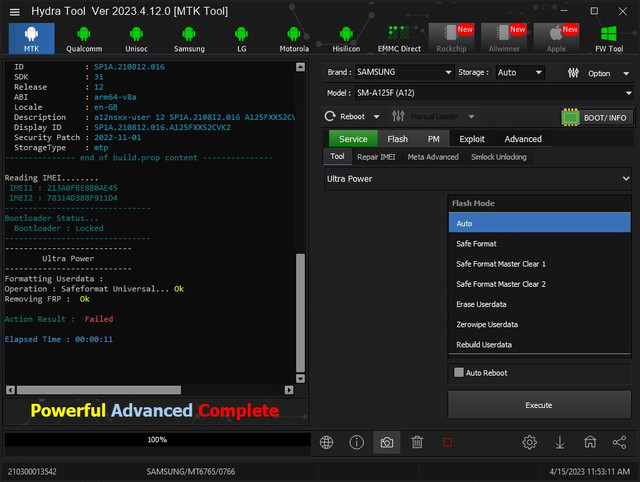Switch to the Exploit tab
This screenshot has width=640, height=482.
472,139
